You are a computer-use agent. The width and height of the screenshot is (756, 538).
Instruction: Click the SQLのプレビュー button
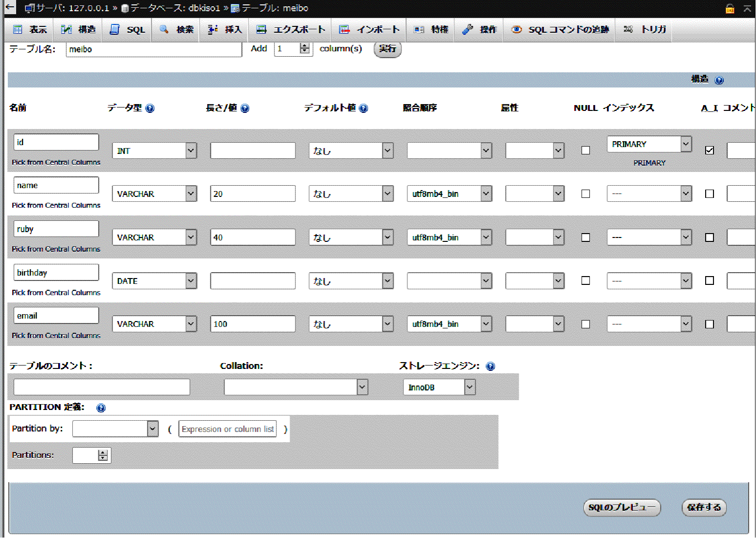click(622, 508)
